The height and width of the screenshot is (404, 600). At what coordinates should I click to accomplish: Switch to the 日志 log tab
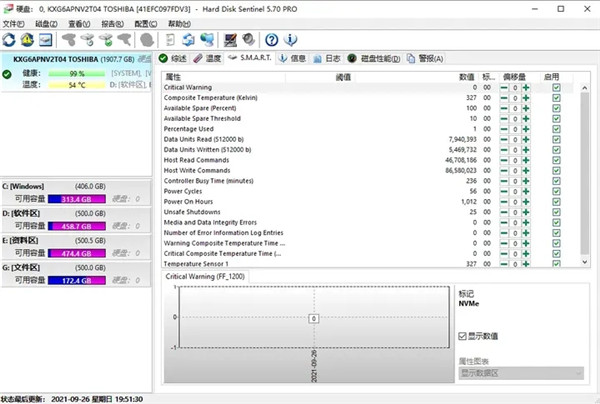(x=327, y=59)
